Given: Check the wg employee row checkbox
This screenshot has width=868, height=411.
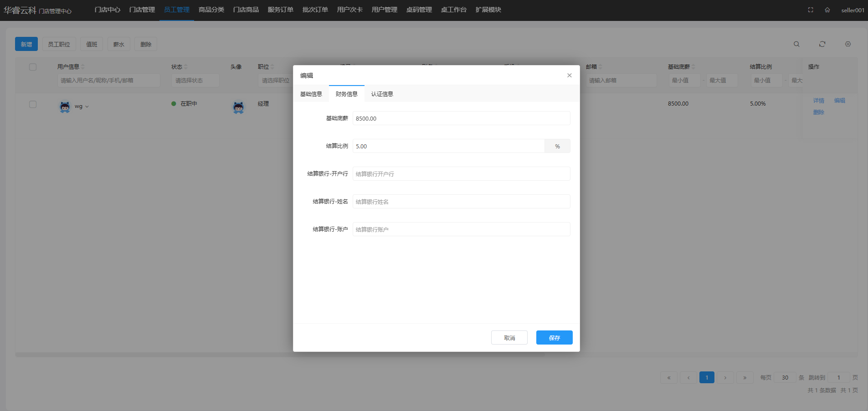Looking at the screenshot, I should [33, 104].
